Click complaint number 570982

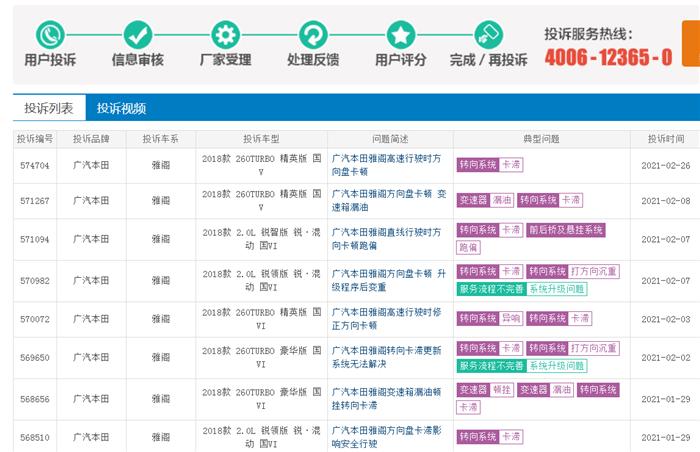tap(34, 281)
